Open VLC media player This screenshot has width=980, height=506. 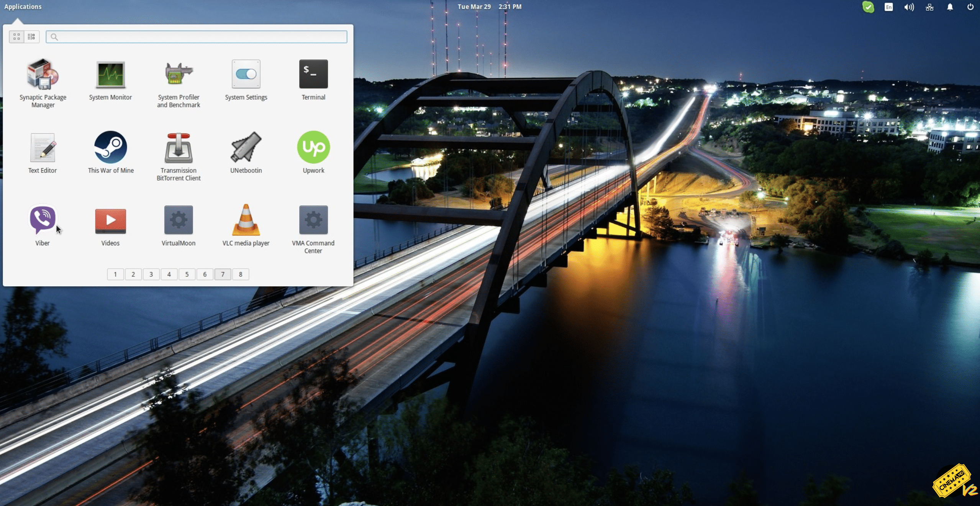point(246,225)
